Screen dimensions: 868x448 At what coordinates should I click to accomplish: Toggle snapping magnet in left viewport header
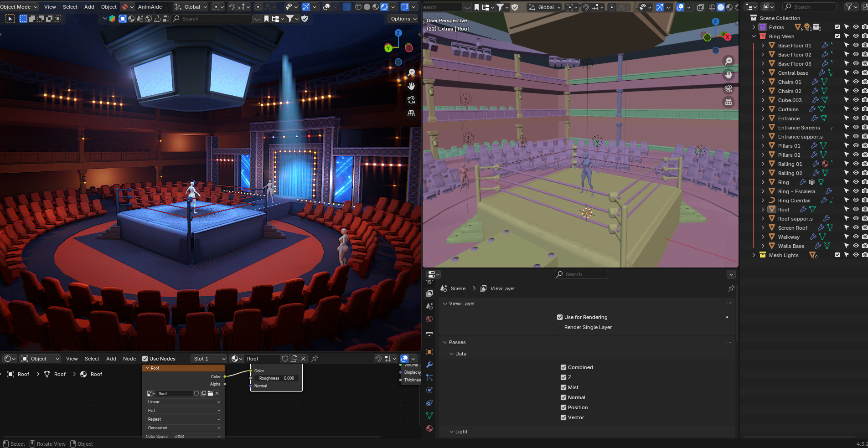[x=232, y=7]
